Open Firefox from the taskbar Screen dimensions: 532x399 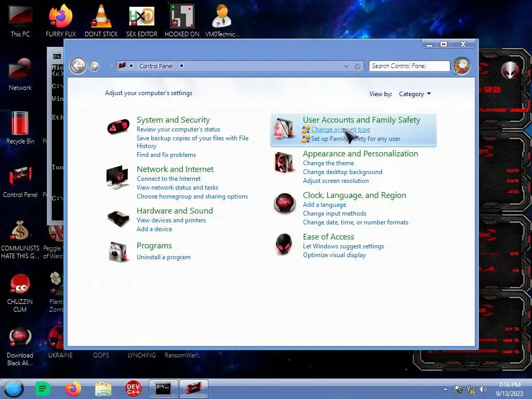[x=73, y=389]
